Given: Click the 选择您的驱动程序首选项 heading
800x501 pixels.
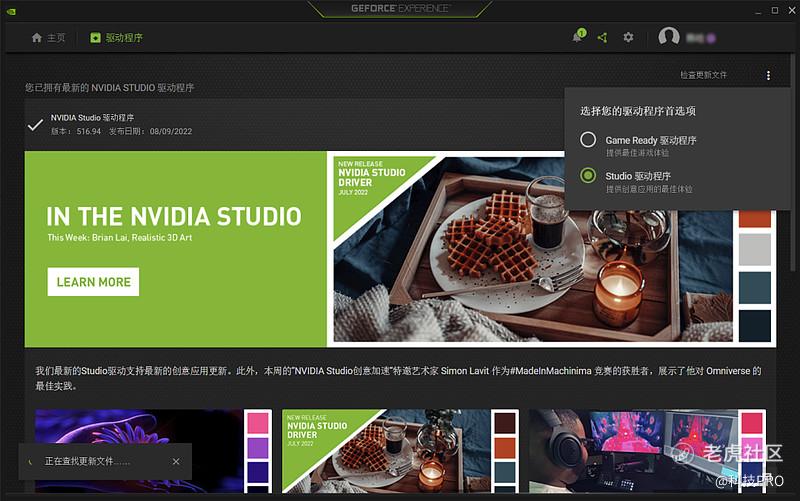Looking at the screenshot, I should click(x=638, y=111).
